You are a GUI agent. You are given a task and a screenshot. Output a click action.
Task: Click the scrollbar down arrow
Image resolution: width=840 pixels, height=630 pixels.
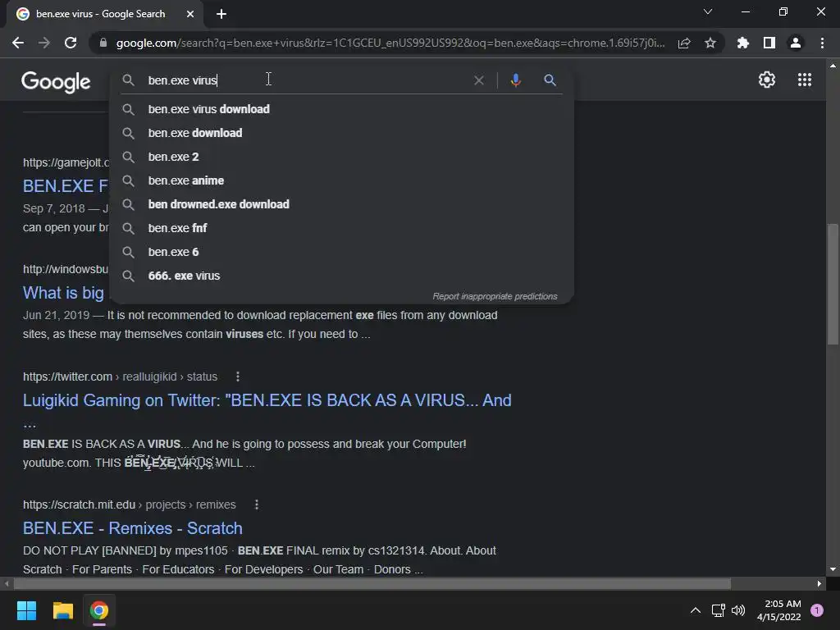tap(833, 569)
